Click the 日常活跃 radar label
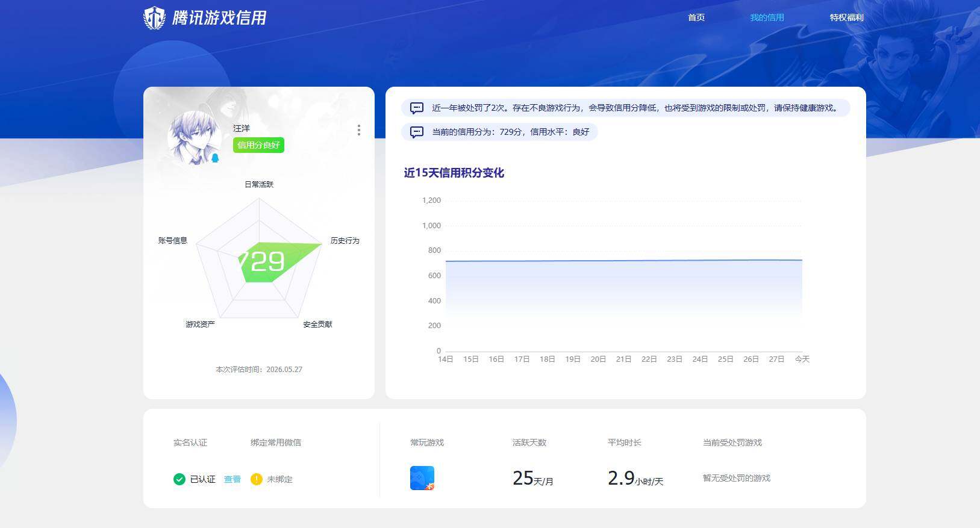Viewport: 980px width, 528px height. (259, 184)
